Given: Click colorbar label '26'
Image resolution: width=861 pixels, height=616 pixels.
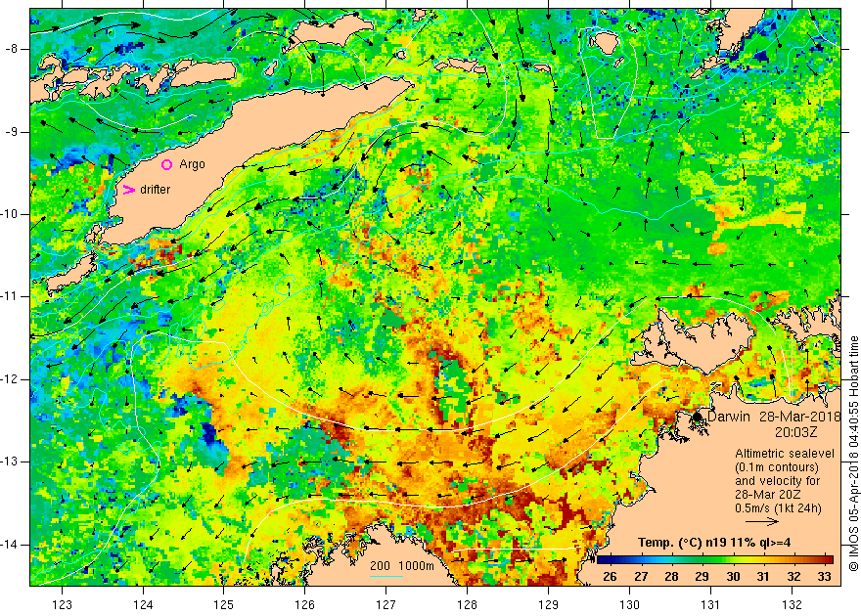Looking at the screenshot, I should 610,577.
